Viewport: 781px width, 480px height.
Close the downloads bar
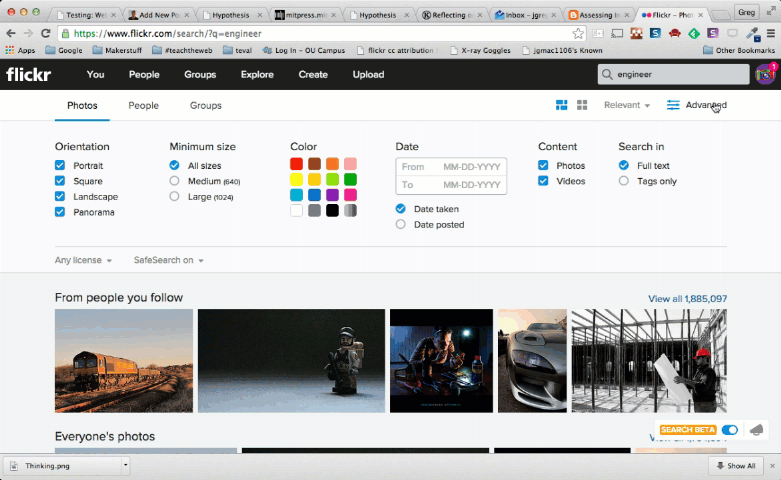click(x=772, y=466)
